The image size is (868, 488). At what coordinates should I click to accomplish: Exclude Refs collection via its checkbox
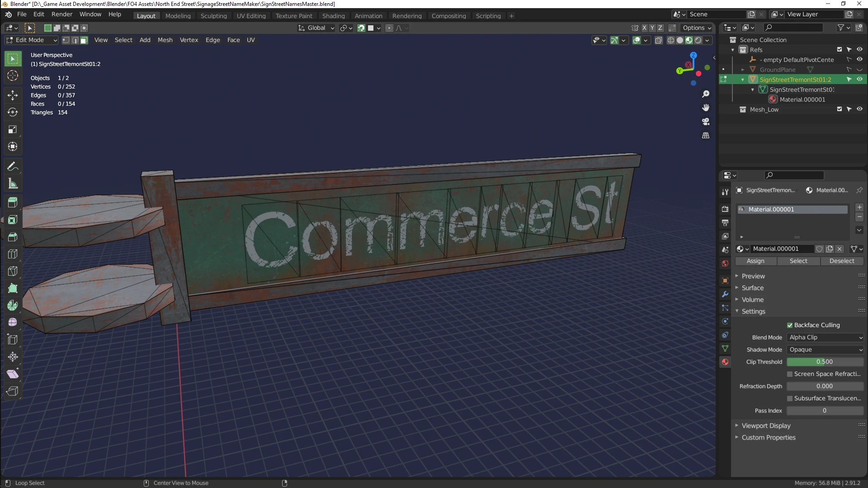click(840, 50)
